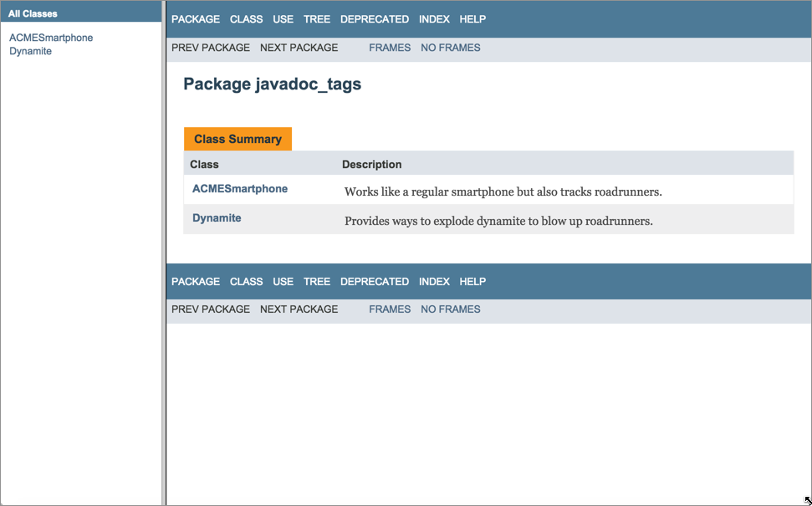
Task: Click the bottom NO FRAMES link
Action: click(x=450, y=309)
